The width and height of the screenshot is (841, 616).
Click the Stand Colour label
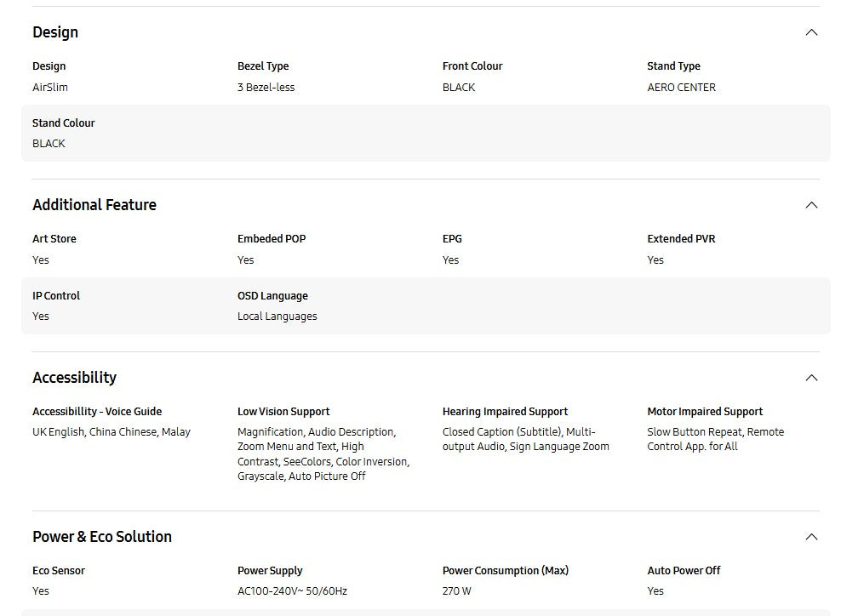coord(64,123)
